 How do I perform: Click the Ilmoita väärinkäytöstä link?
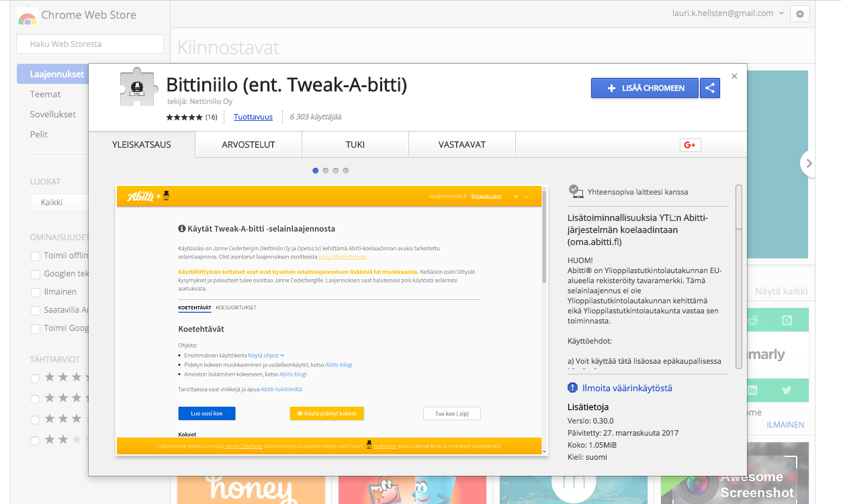point(627,388)
